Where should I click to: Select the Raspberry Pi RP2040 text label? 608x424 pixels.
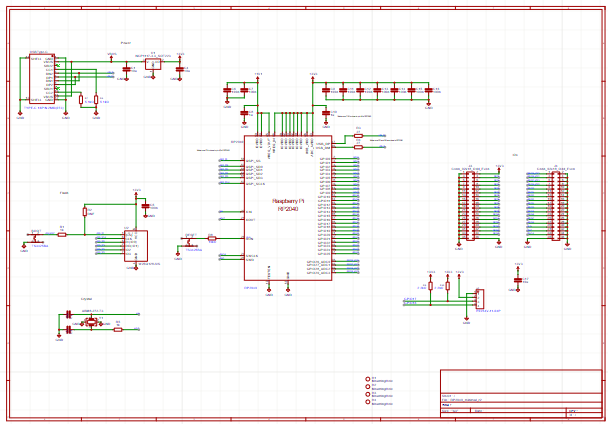pyautogui.click(x=289, y=204)
